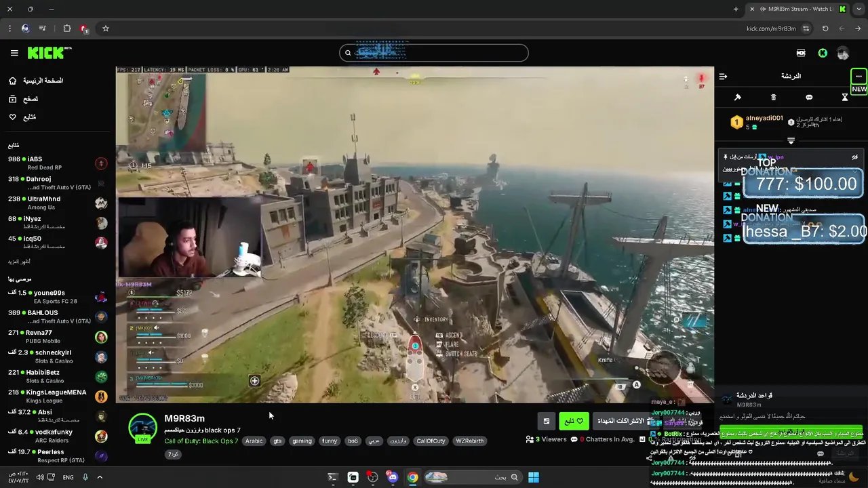Select the bo6 stream tag
868x488 pixels.
[x=353, y=441]
